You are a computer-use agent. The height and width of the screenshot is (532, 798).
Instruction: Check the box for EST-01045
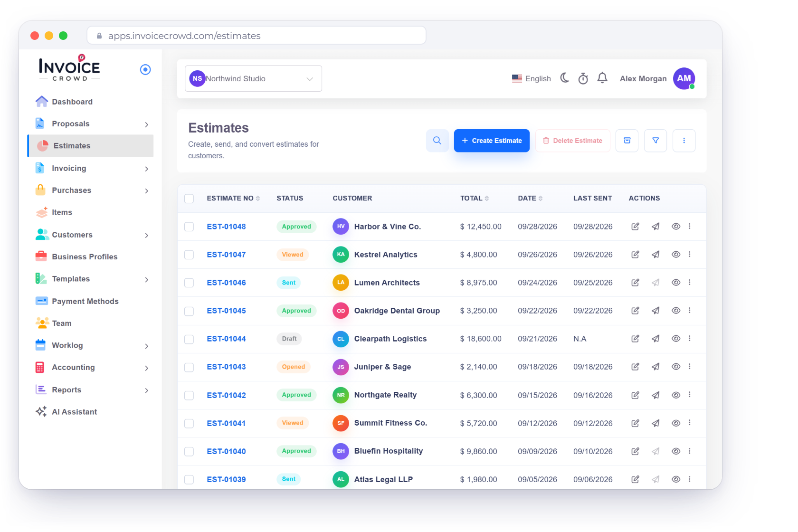coord(189,311)
